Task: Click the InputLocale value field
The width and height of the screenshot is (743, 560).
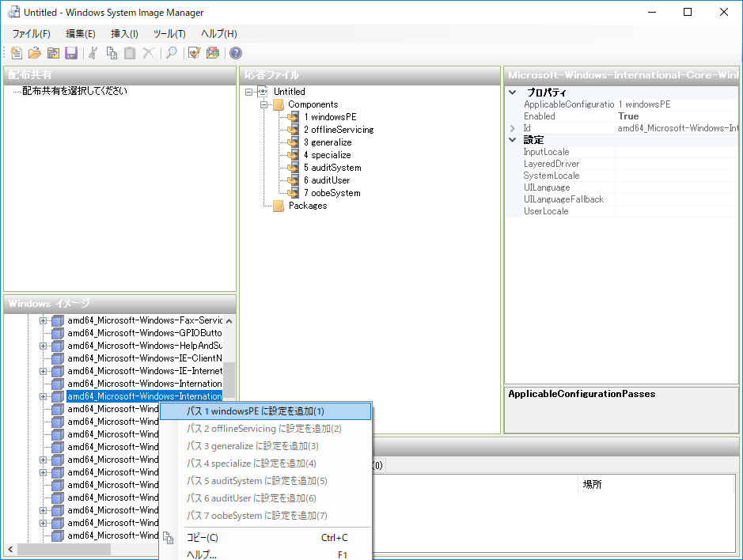Action: tap(677, 152)
